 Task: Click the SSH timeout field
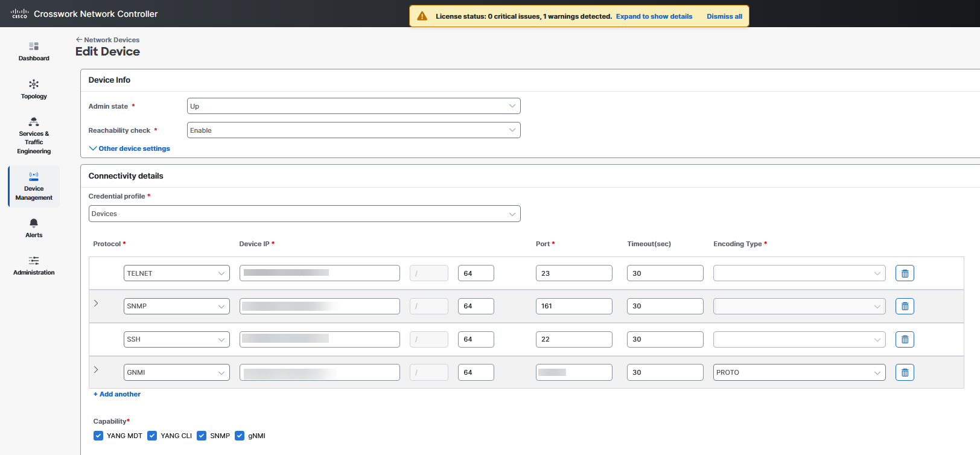click(x=665, y=339)
